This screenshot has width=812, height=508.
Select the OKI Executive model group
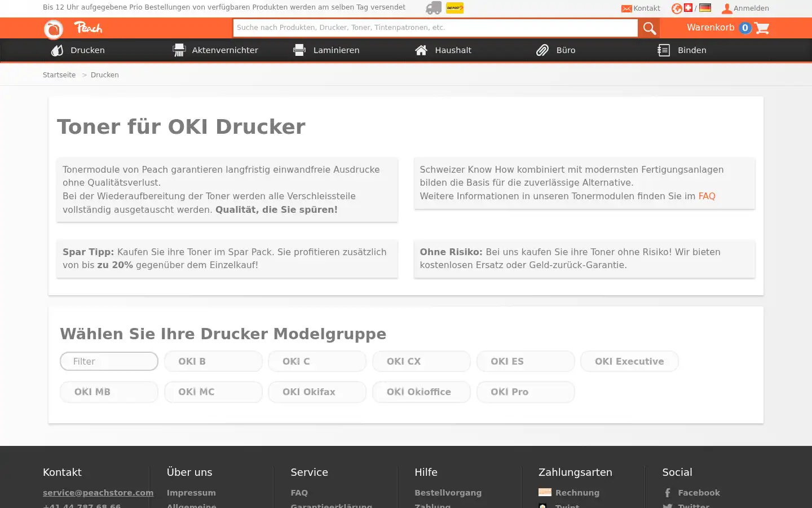click(629, 361)
